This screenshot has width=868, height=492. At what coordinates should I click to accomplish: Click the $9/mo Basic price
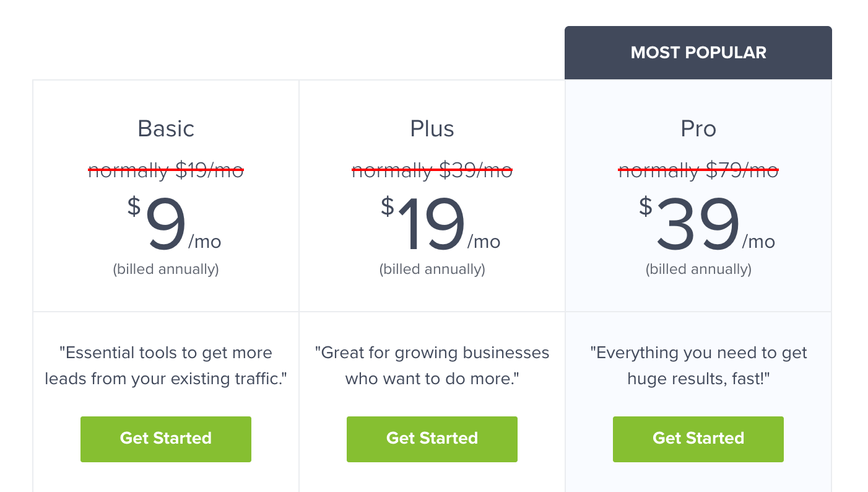(x=174, y=224)
